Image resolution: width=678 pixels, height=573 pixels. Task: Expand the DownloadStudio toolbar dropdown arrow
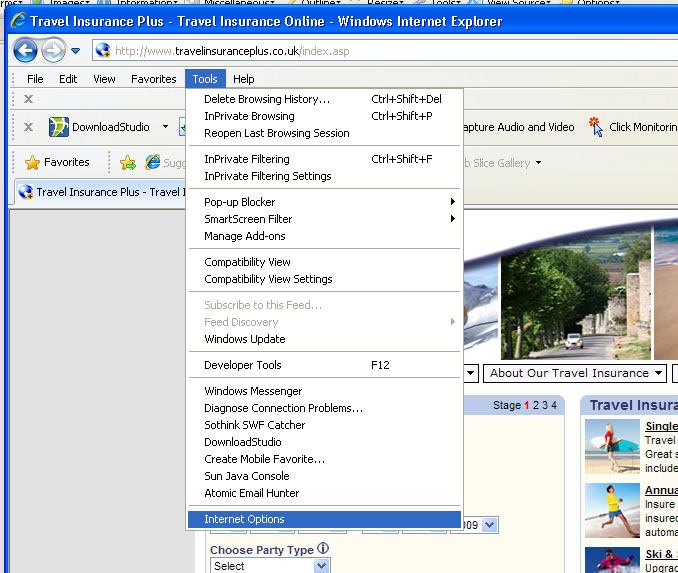point(165,127)
